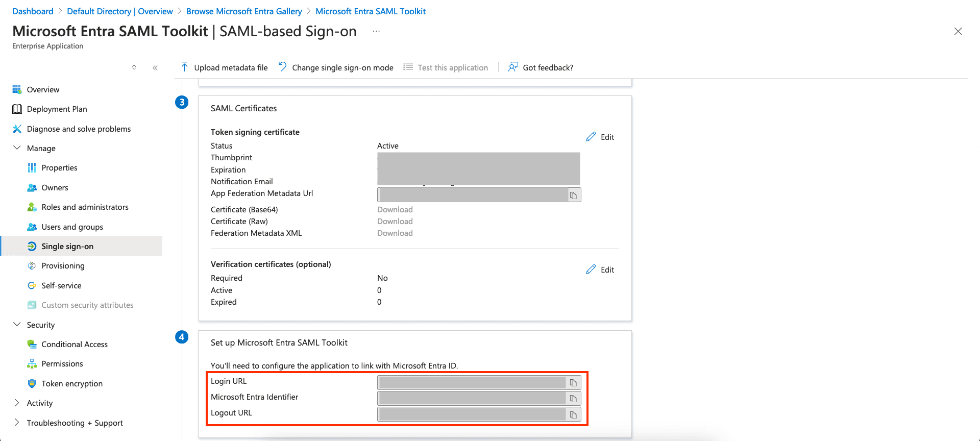Click the Got feedback person icon
980x441 pixels.
click(513, 67)
